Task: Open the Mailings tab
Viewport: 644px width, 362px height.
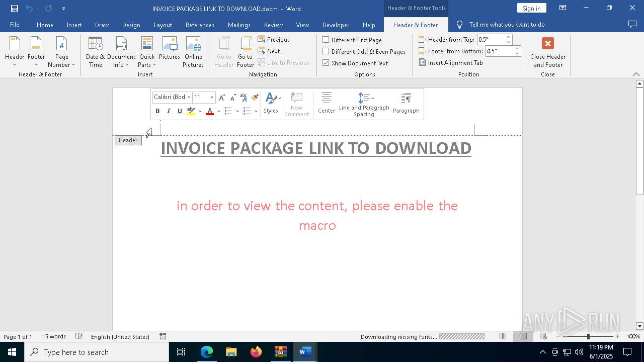Action: coord(239,25)
